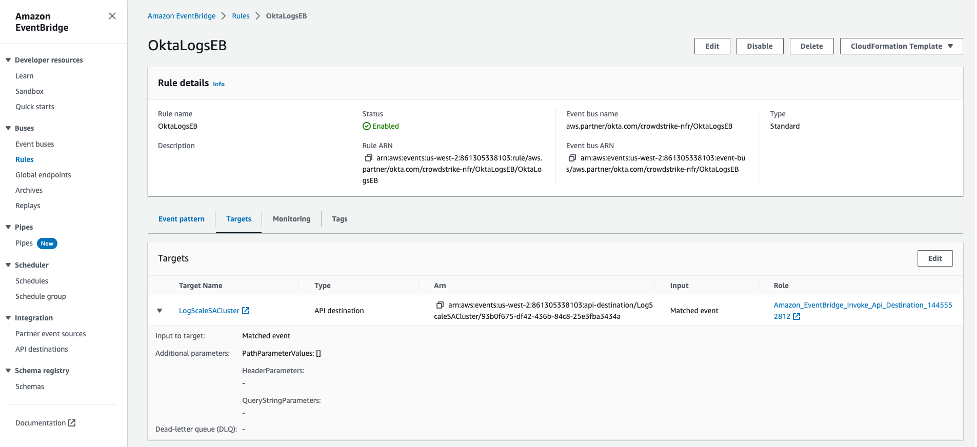Viewport: 977px width, 447px height.
Task: Open the Monitoring tab
Action: coord(291,219)
